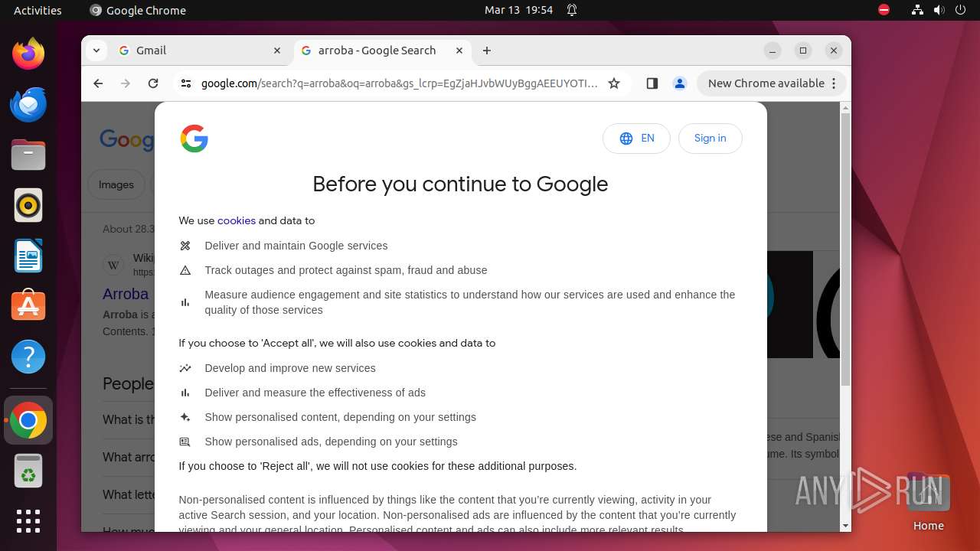Expand the tab search dropdown arrow
The height and width of the screenshot is (551, 980).
(x=96, y=51)
